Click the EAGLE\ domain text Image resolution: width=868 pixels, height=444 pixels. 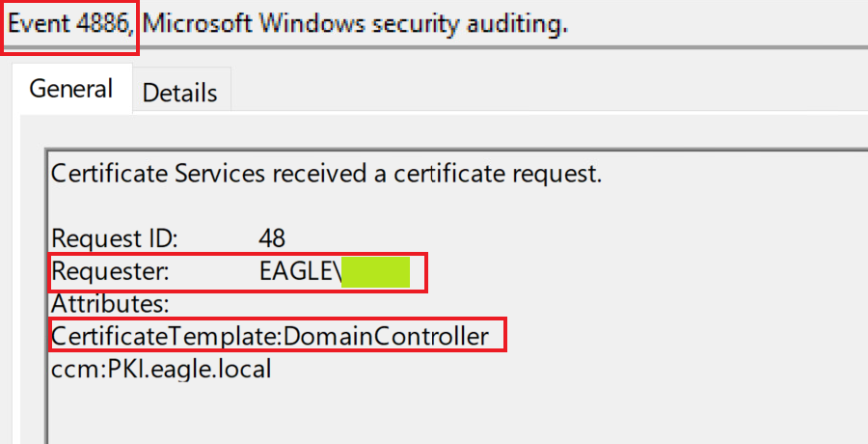point(300,271)
